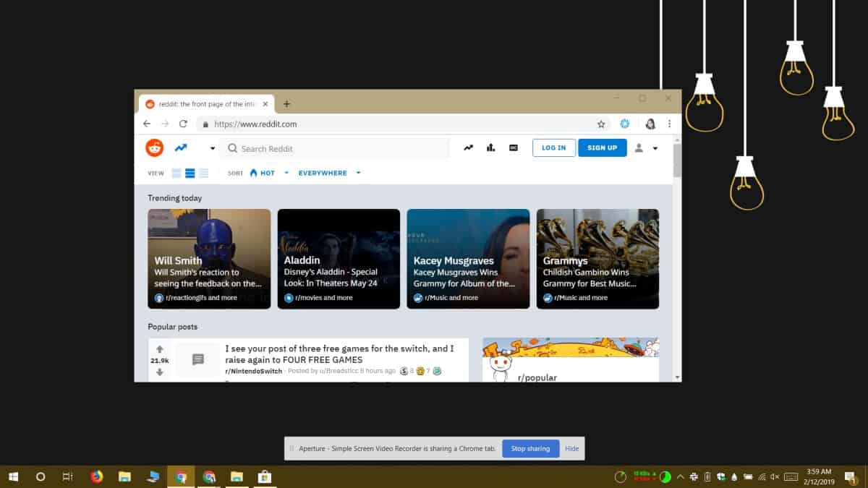Open Chrome's three-dot menu

tap(670, 124)
